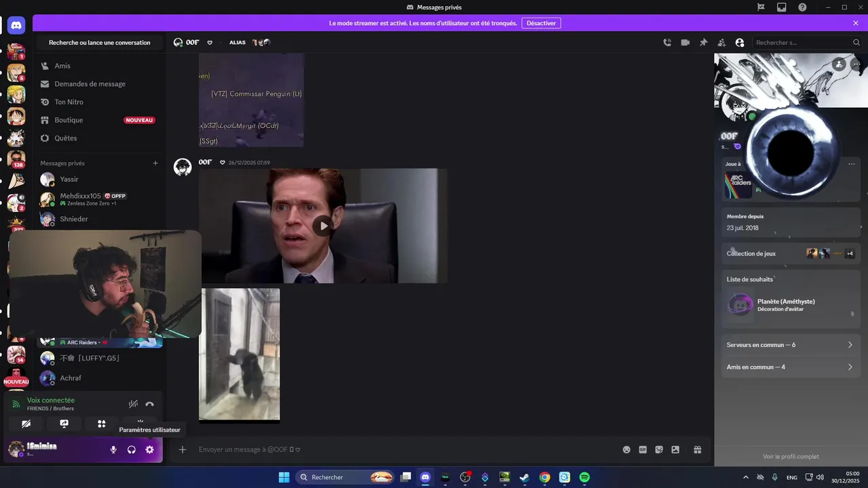The height and width of the screenshot is (488, 868).
Task: Create a new DM with plus icon
Action: click(155, 163)
